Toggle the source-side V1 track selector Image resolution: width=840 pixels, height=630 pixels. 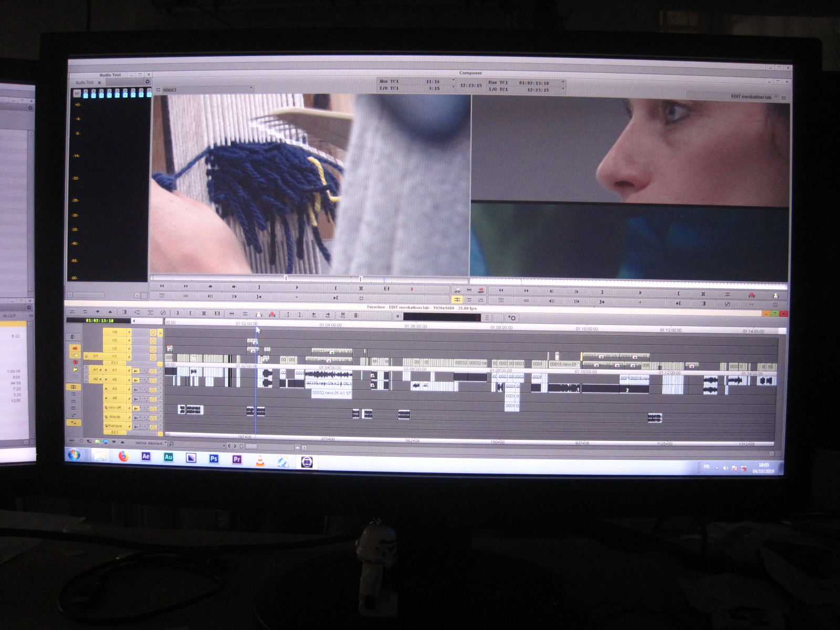tap(96, 356)
